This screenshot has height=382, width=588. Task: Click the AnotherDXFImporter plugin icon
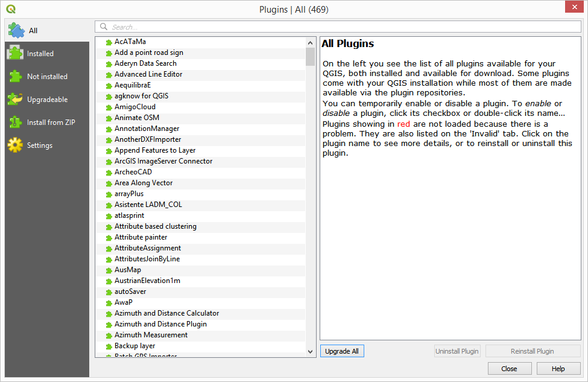109,141
